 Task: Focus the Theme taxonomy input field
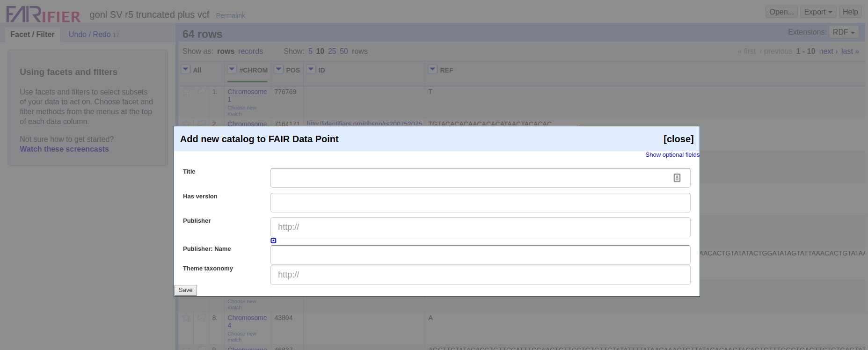[480, 275]
